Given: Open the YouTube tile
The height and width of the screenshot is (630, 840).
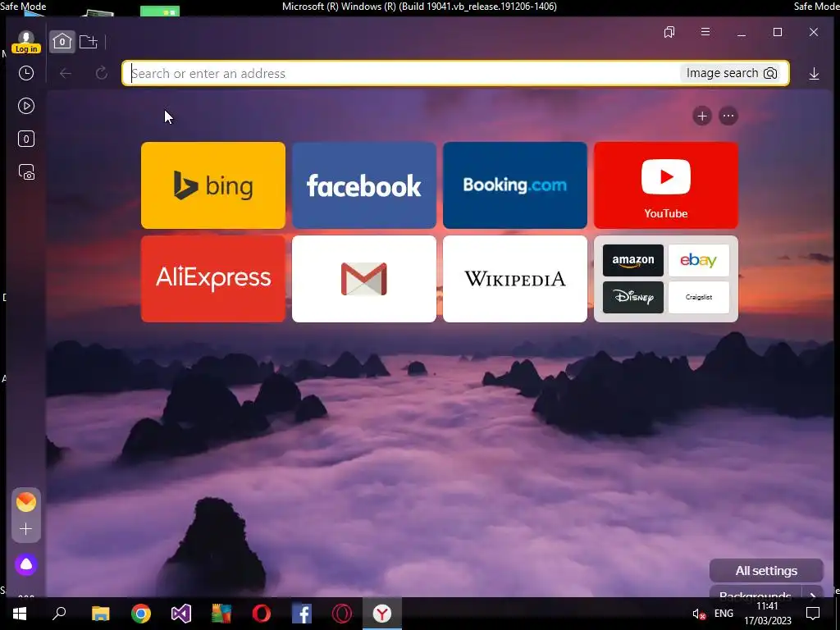Looking at the screenshot, I should pyautogui.click(x=666, y=185).
